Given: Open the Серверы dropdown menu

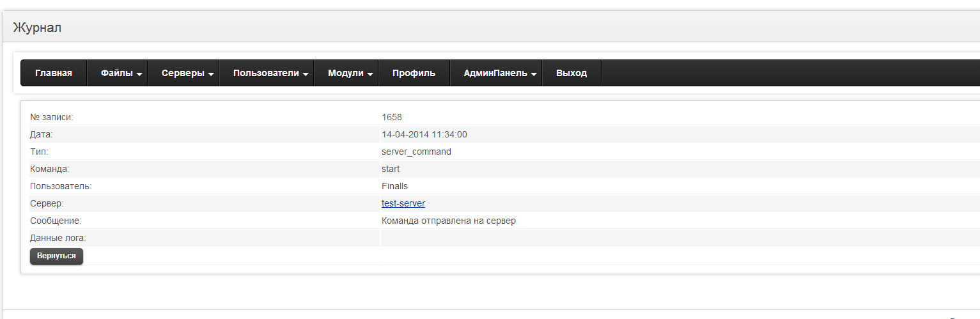Looking at the screenshot, I should tap(187, 73).
